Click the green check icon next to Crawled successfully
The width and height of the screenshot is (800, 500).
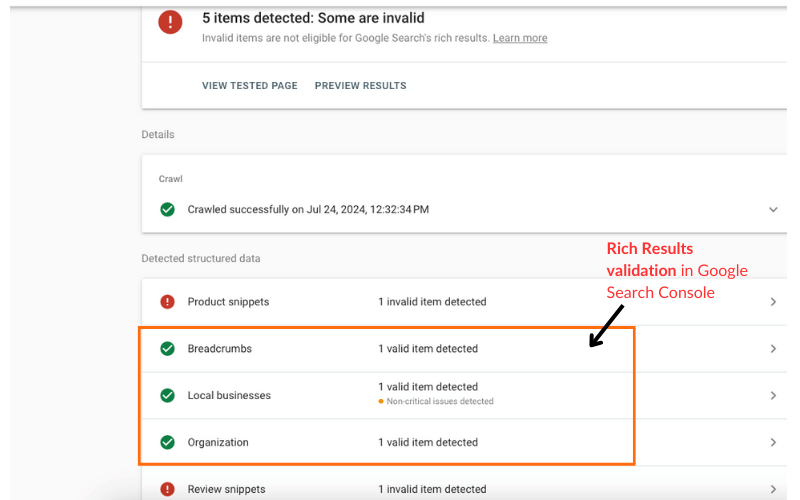point(167,209)
